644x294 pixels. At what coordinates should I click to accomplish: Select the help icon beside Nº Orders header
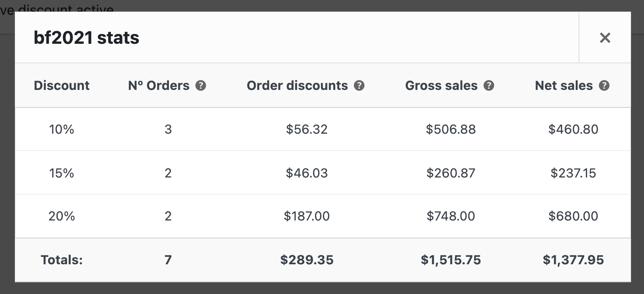[x=201, y=85]
